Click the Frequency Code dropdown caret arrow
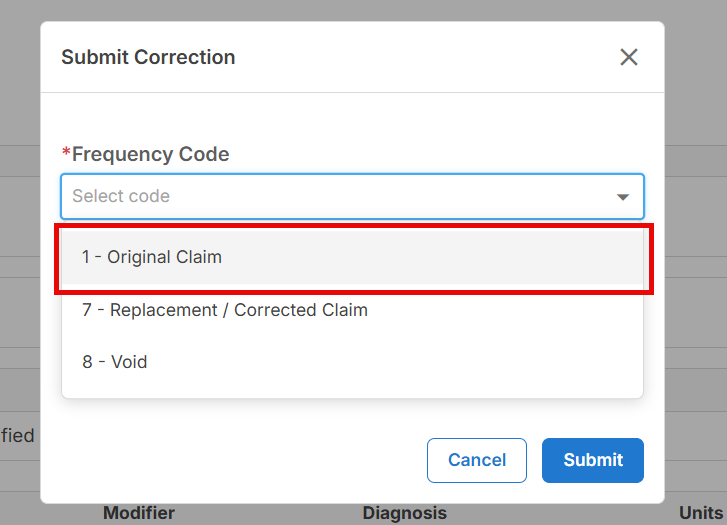Image resolution: width=727 pixels, height=525 pixels. pyautogui.click(x=623, y=197)
